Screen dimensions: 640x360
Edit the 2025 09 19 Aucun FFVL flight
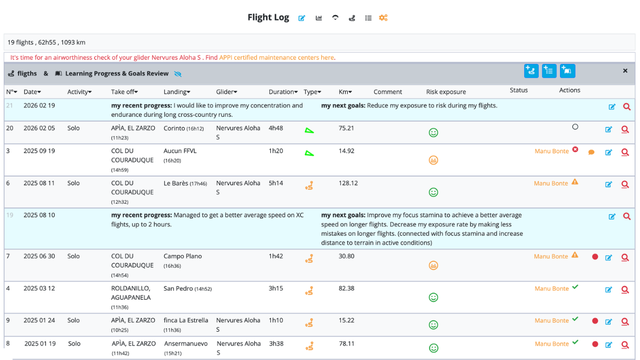pos(608,152)
